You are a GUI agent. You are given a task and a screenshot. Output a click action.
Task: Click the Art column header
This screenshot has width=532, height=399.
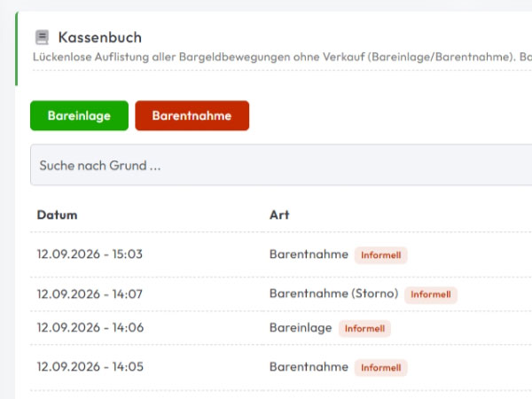[279, 215]
